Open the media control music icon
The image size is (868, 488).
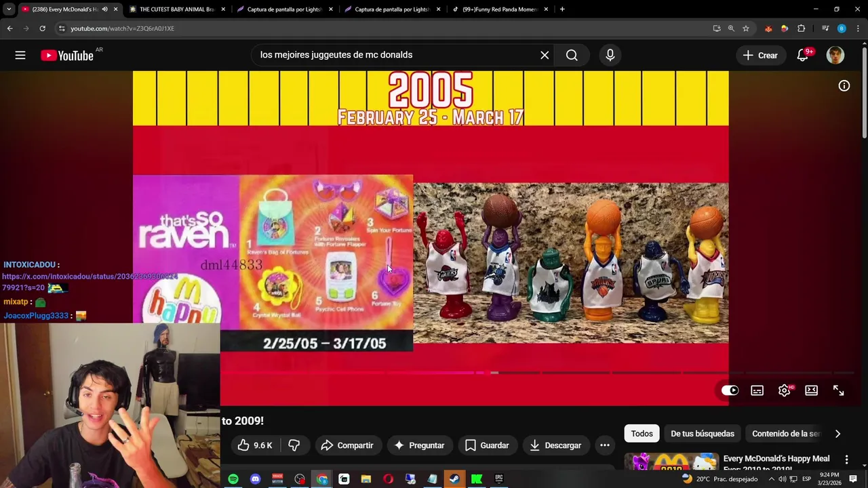tap(825, 28)
